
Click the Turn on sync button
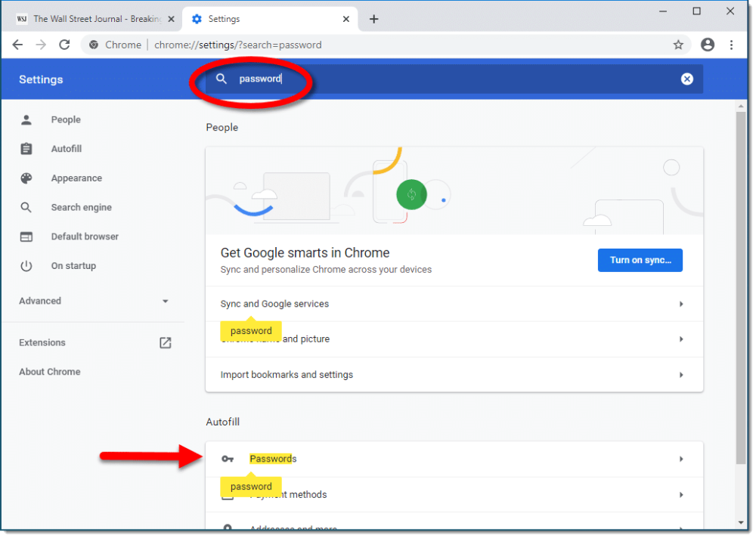point(640,260)
